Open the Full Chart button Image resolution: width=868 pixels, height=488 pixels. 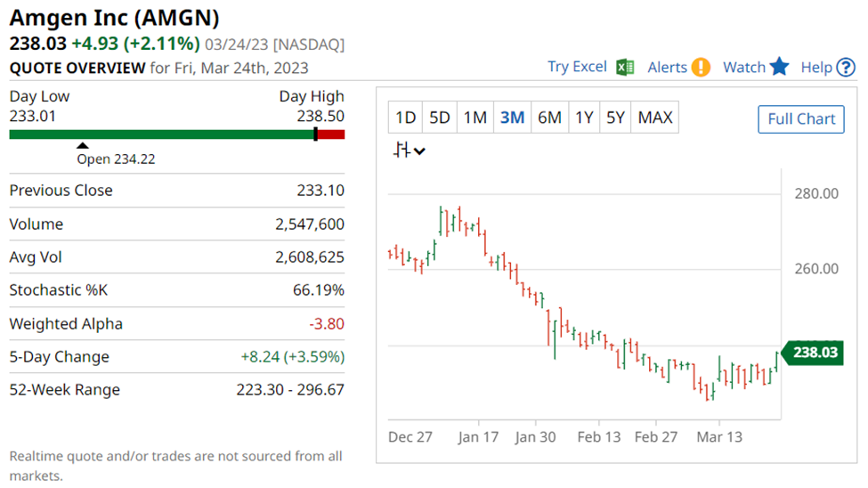801,119
